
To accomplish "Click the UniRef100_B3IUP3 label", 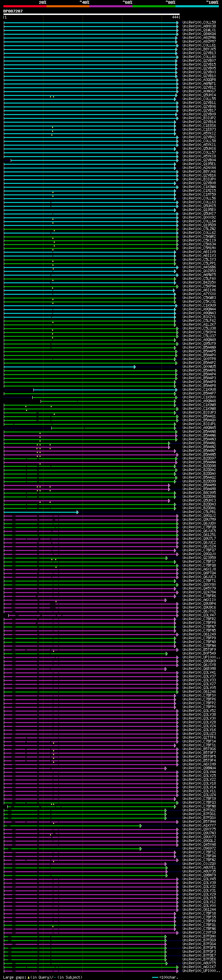I will pyautogui.click(x=199, y=412).
